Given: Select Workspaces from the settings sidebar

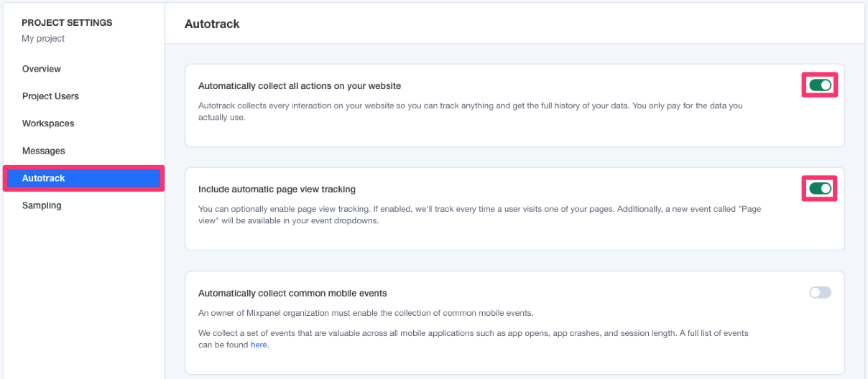Looking at the screenshot, I should pos(48,123).
